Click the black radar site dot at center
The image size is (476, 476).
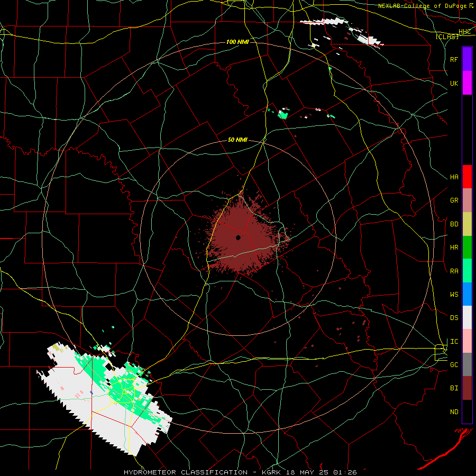point(239,237)
